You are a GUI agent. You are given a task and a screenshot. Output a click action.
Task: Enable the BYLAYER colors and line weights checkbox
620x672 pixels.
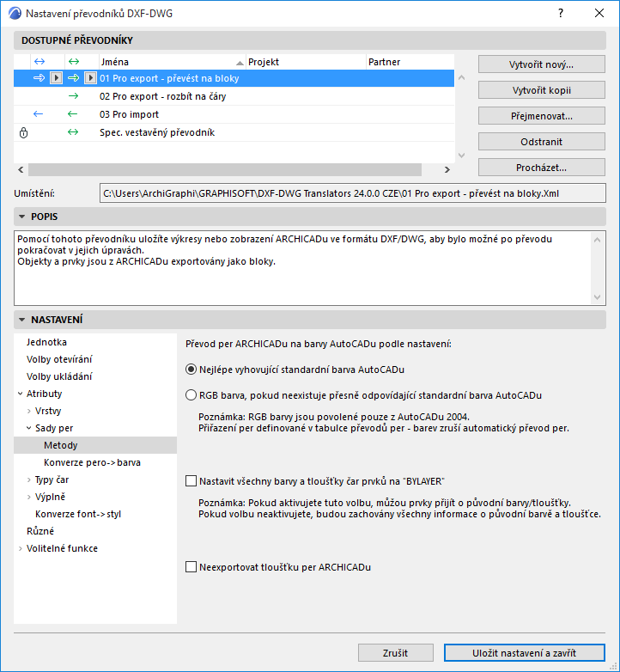(191, 481)
